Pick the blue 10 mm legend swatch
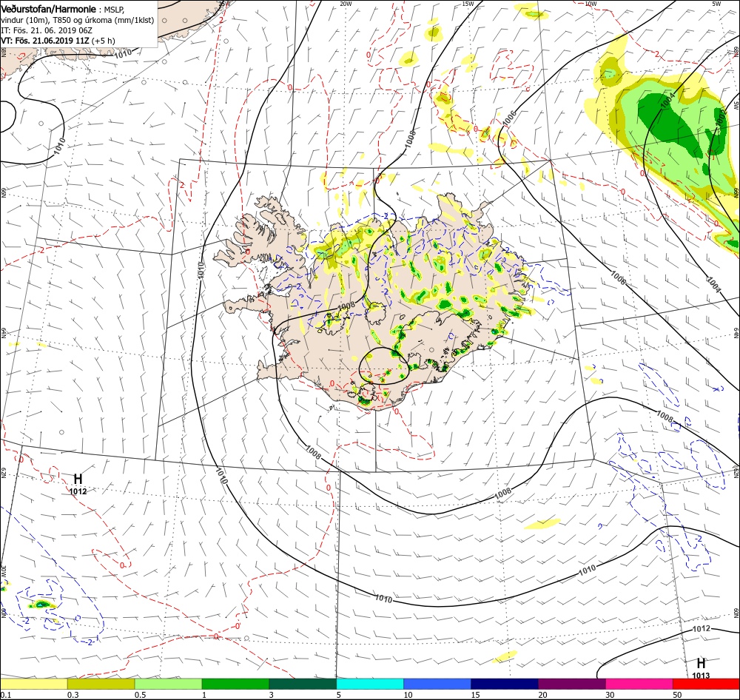 pyautogui.click(x=437, y=684)
